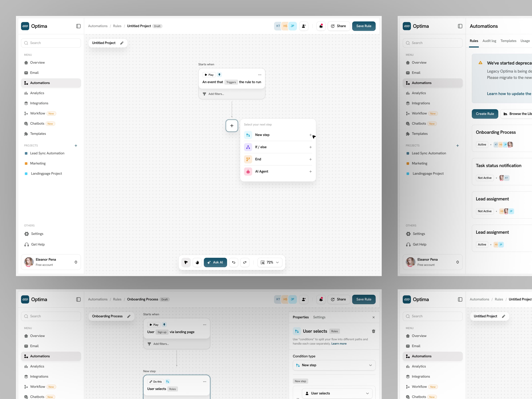Click filter icon beside Add filters
532x399 pixels.
[x=204, y=94]
